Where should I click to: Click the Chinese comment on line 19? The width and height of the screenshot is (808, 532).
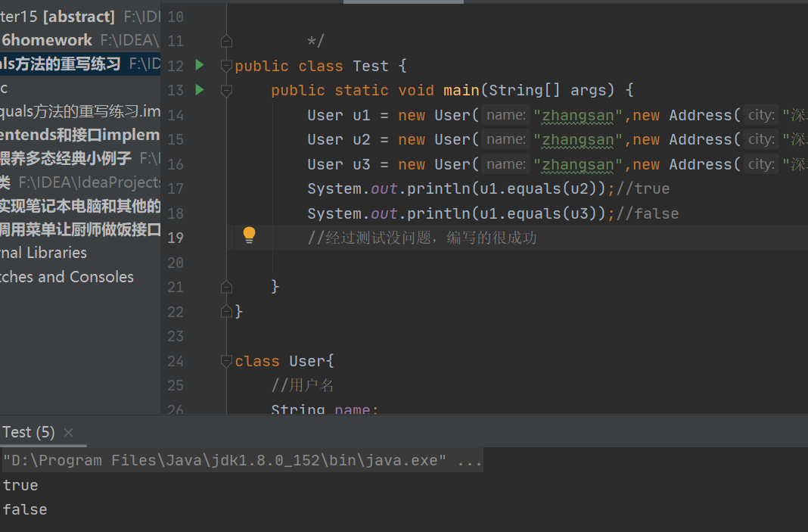422,238
